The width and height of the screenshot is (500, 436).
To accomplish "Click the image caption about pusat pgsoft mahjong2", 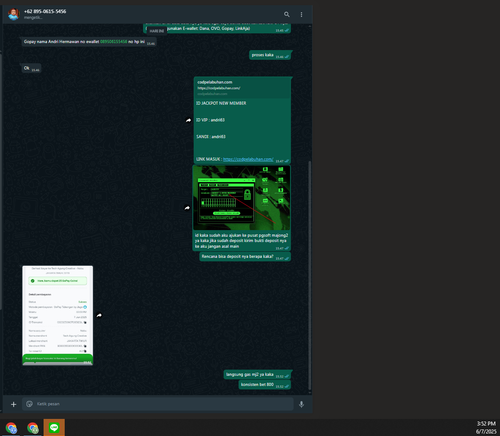I will [x=241, y=241].
